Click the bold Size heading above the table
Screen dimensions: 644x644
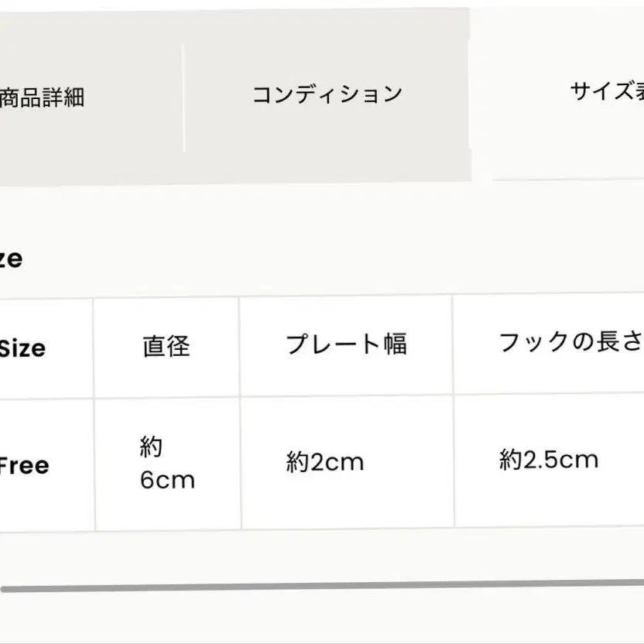(11, 259)
